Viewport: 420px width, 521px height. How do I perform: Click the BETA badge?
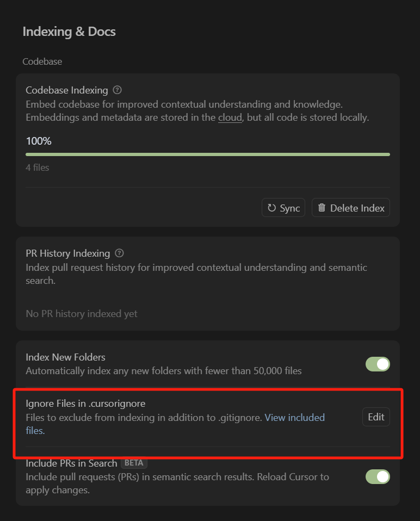tap(134, 463)
